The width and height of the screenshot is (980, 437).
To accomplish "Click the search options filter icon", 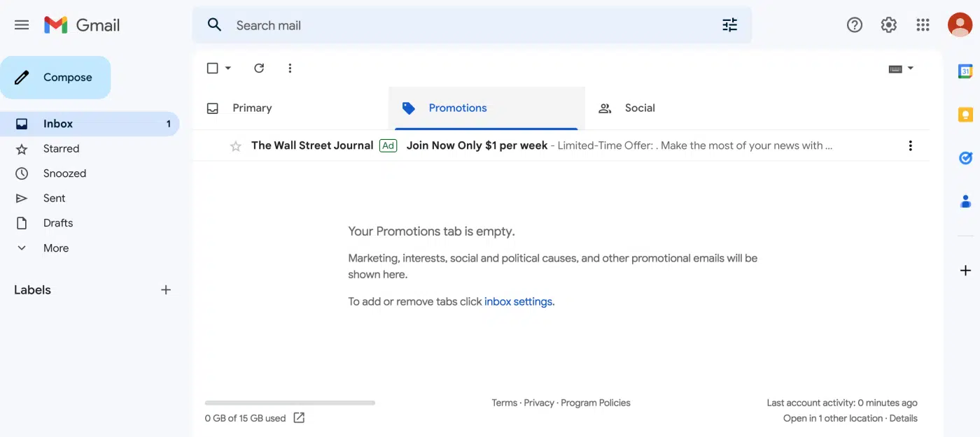I will 729,25.
